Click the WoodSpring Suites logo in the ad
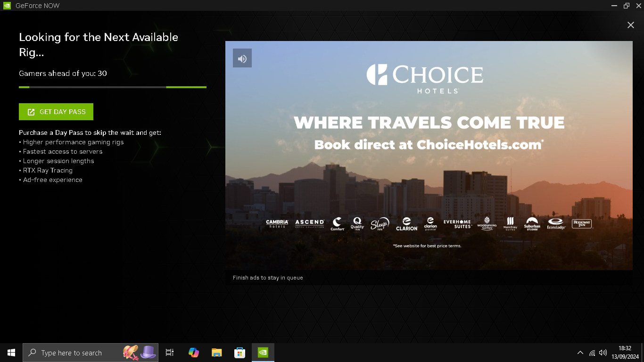 (487, 223)
